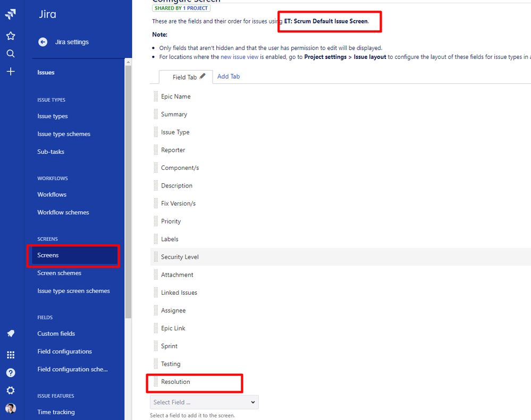
Task: Select the Issue Type field row
Action: [340, 132]
